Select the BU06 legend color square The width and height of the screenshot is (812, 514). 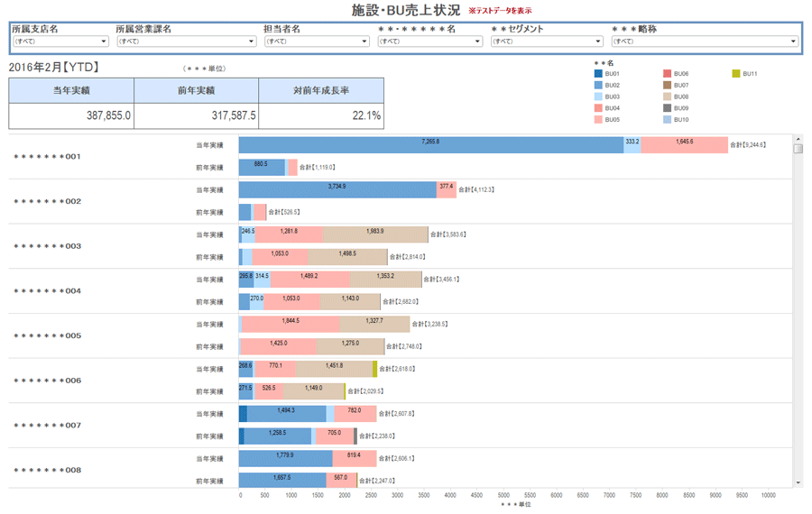point(668,73)
